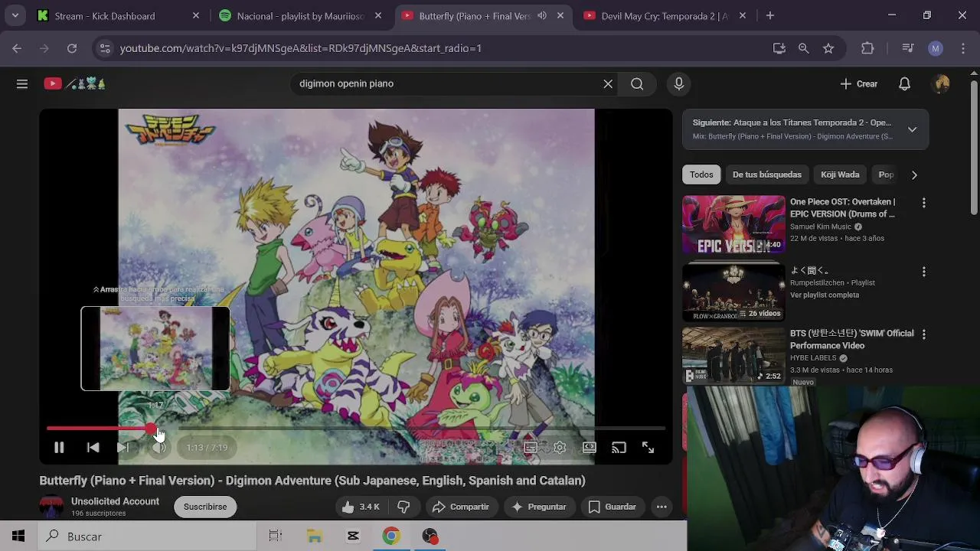Open more actions ellipsis under video
Screen dimensions: 980x551
tap(661, 507)
